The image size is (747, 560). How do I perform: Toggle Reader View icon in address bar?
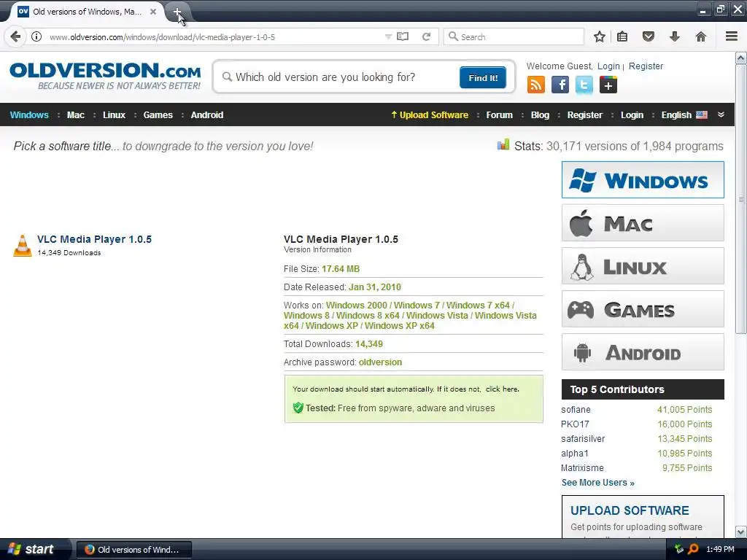[x=403, y=36]
